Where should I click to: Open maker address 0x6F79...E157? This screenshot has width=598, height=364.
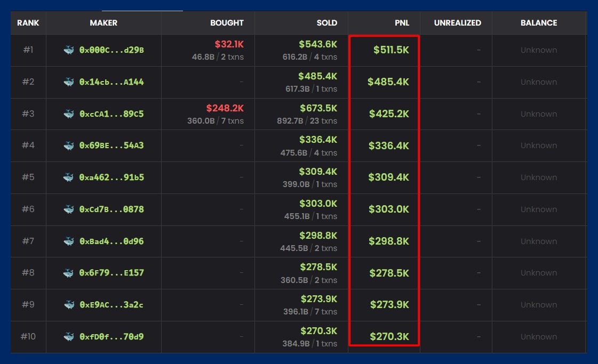(111, 273)
